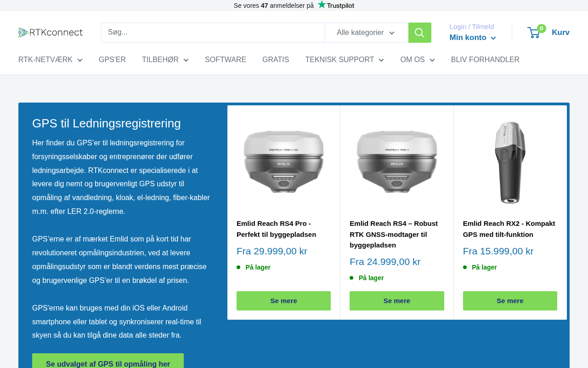Open the TEKNISK SUPPORT menu
The image size is (588, 368).
pos(345,60)
